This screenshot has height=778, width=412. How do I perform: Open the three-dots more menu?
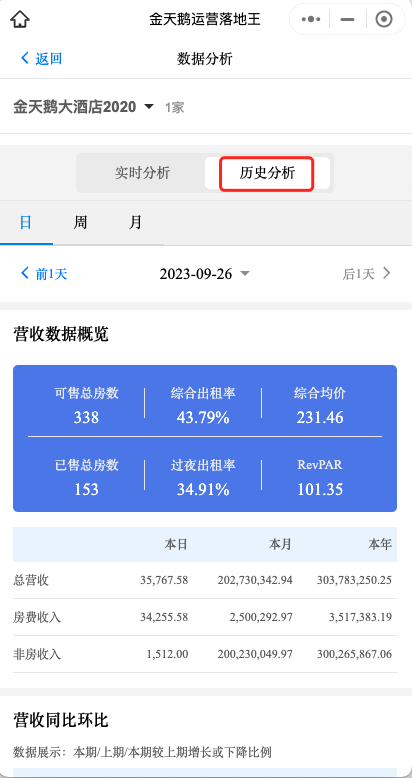click(x=311, y=19)
